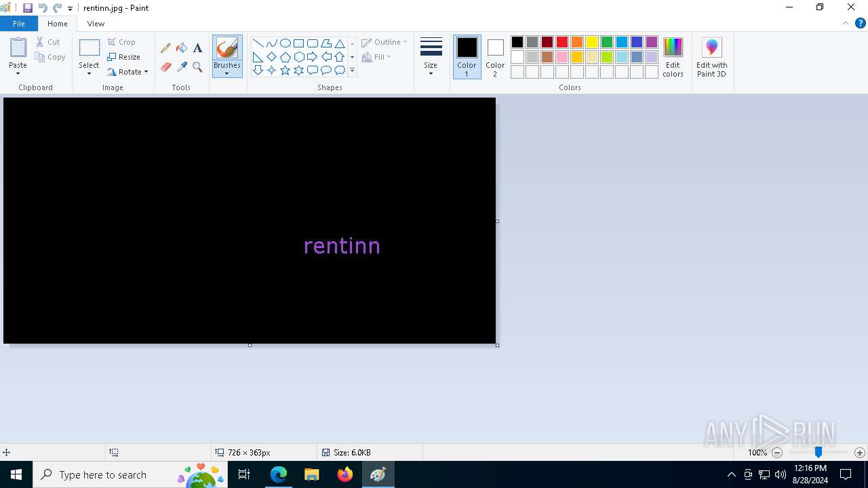The image size is (868, 488).
Task: Open the shape Fill dropdown
Action: [376, 57]
